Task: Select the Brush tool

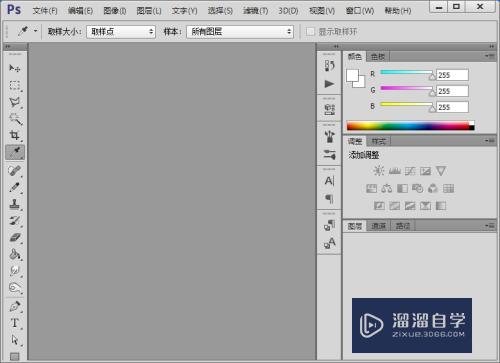Action: click(15, 187)
